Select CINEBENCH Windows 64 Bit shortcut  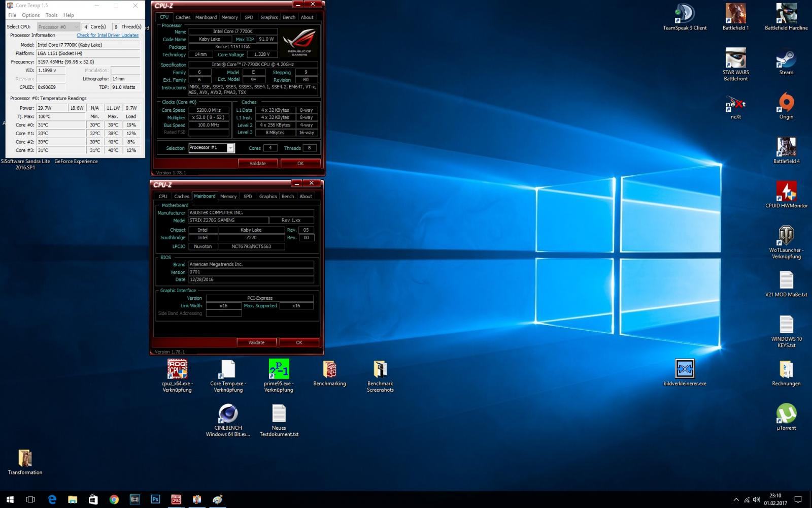(x=228, y=420)
